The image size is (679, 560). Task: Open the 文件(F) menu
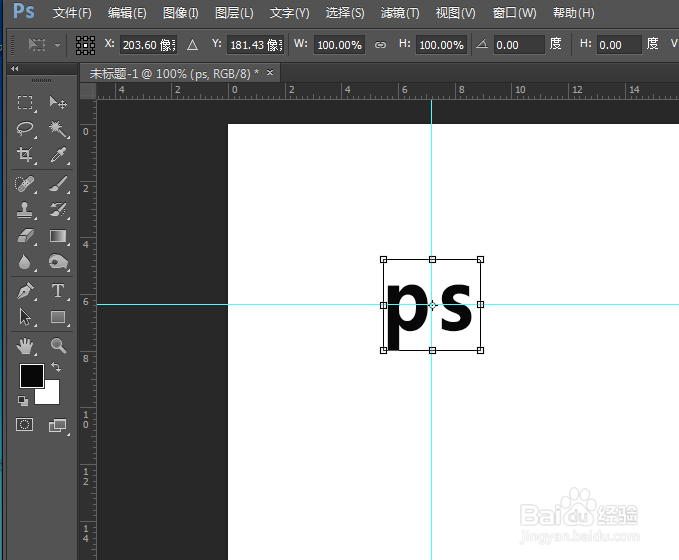72,13
